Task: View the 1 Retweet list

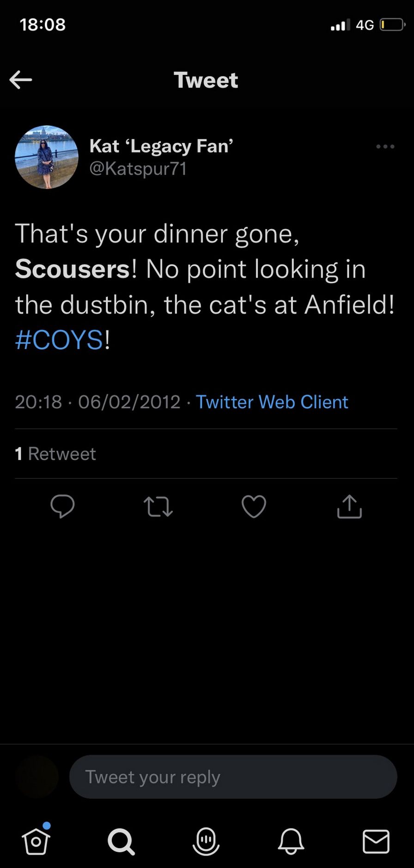Action: (55, 454)
